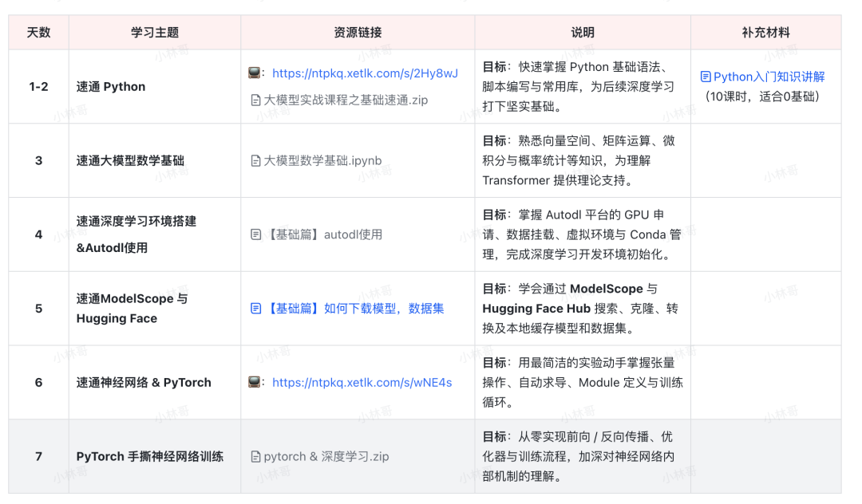Select the 补充材料 column header
Screen dimensions: 862x504
(x=765, y=33)
